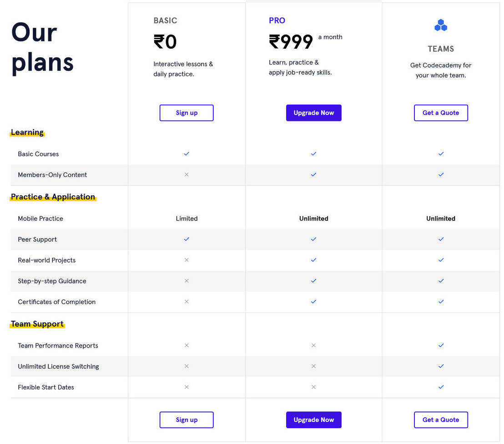Image resolution: width=504 pixels, height=444 pixels.
Task: Click the Peer Support checkmark under TEAMS
Action: coord(441,239)
